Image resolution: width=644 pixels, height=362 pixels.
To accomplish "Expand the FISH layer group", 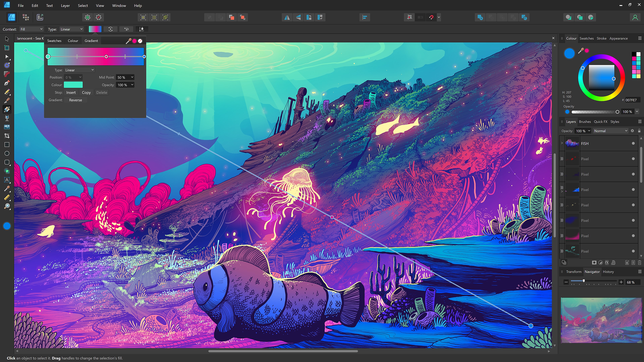I will [562, 143].
